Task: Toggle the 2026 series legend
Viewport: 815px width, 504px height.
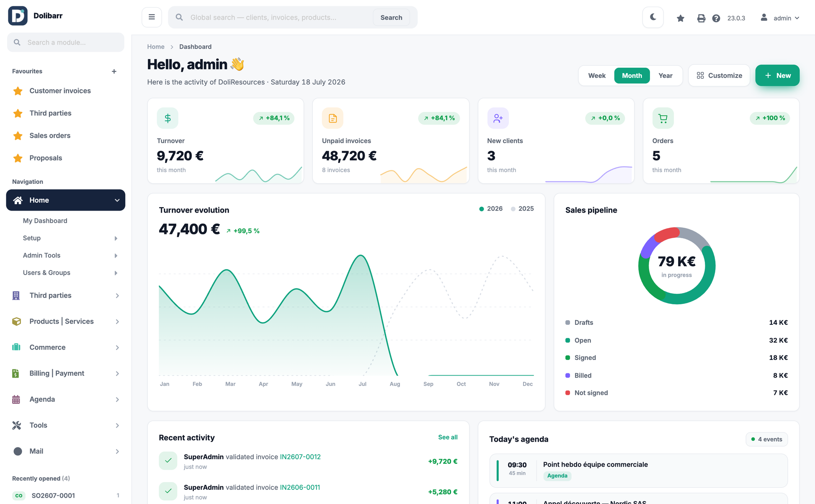Action: (491, 209)
